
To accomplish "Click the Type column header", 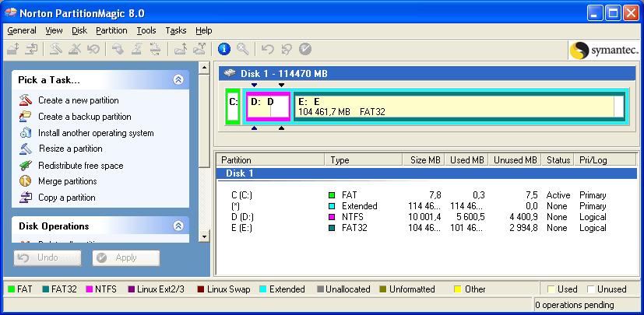I will [x=364, y=160].
